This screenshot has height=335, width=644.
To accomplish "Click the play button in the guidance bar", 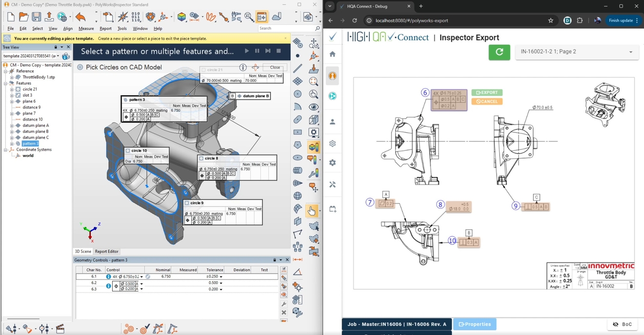I will (x=247, y=51).
